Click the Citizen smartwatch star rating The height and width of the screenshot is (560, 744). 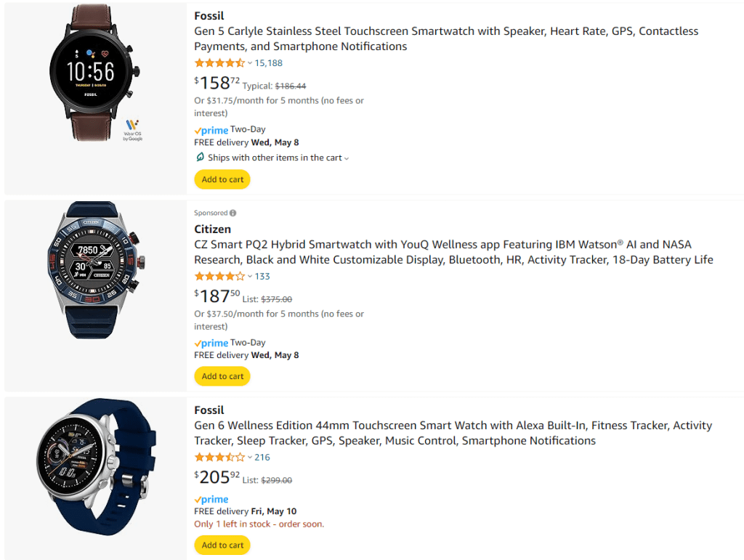tap(219, 277)
